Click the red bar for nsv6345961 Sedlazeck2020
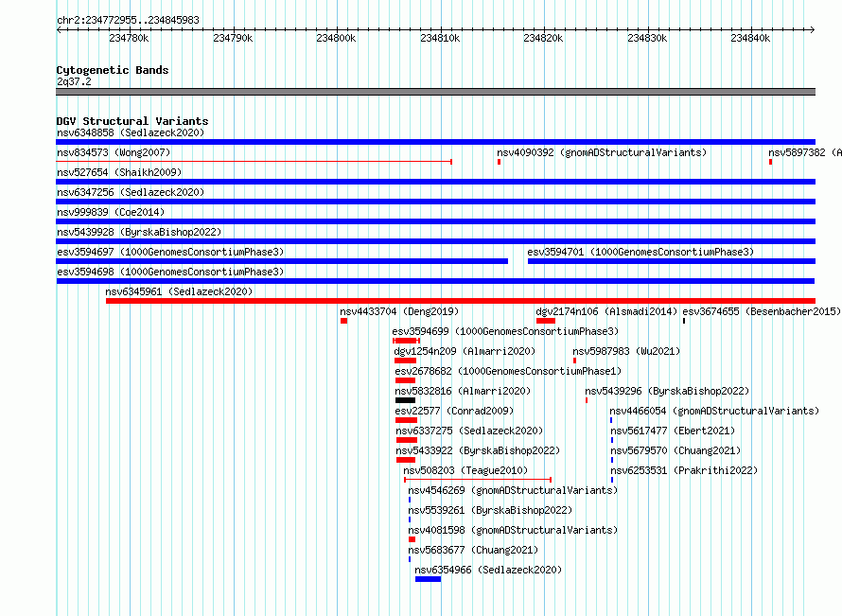Screen dimensions: 842x616 coord(461,301)
